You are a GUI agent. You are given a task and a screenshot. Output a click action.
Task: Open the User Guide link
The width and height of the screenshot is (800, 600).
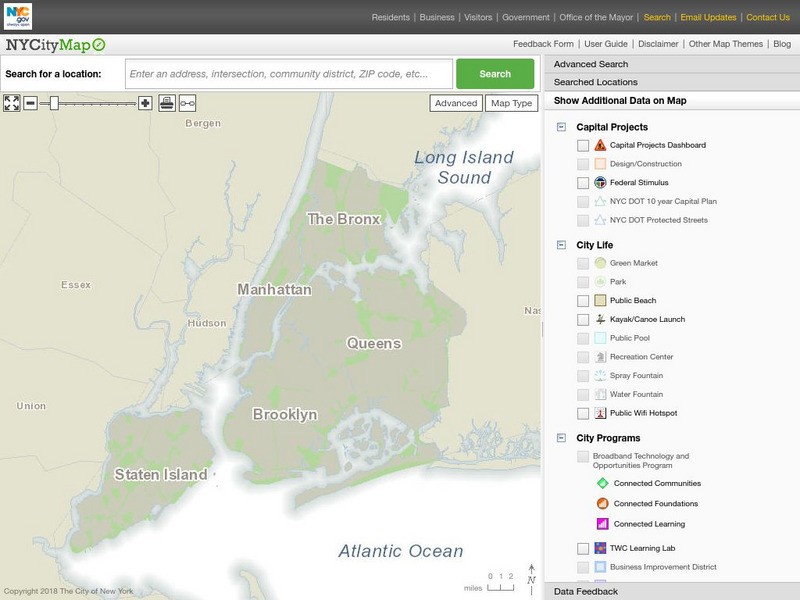tap(606, 43)
